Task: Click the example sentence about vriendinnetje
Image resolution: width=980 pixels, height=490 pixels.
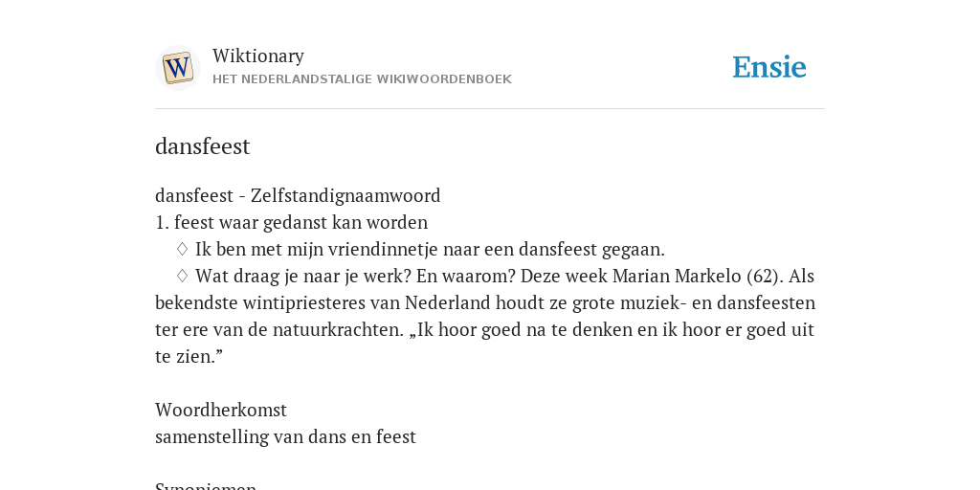Action: coord(430,250)
